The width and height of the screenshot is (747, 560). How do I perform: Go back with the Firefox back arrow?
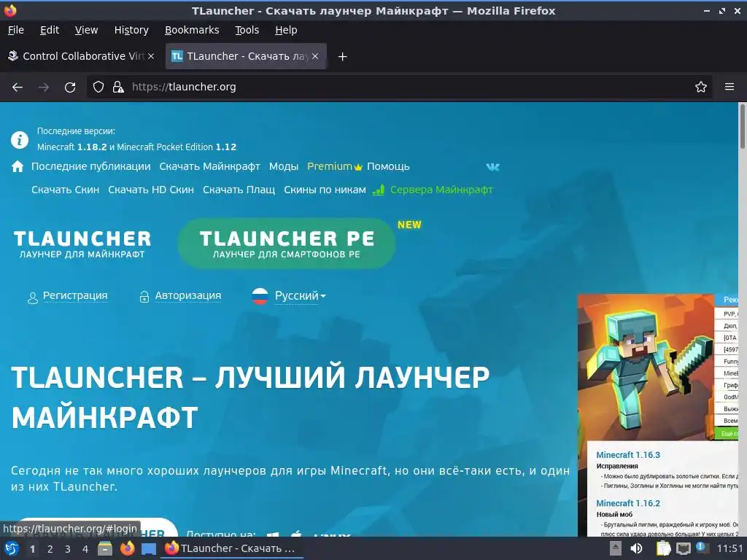click(18, 87)
